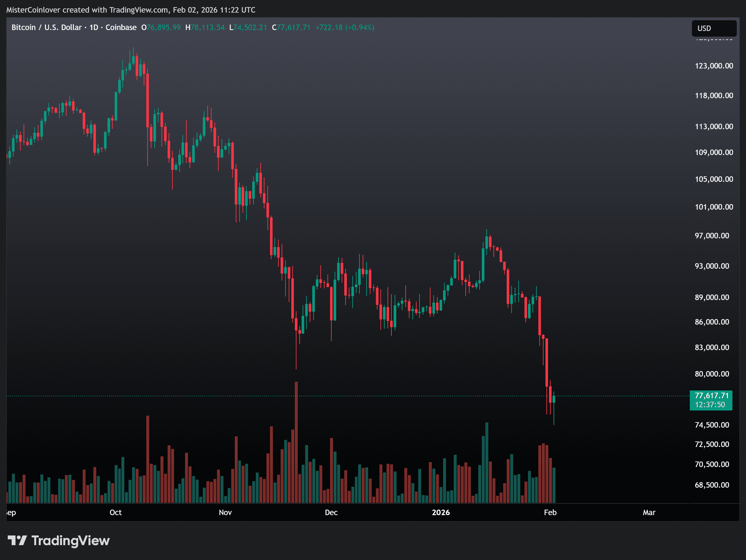Click the tallest red volume bar in late November

tap(296, 442)
